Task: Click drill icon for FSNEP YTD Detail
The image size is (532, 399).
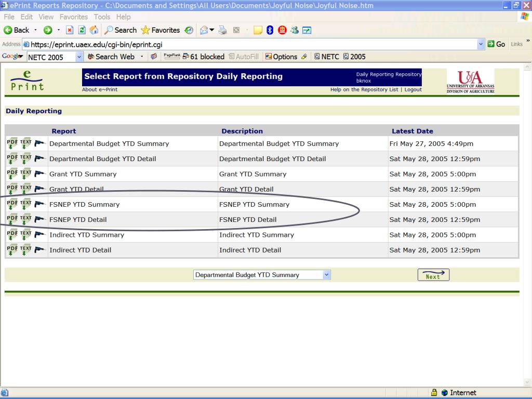Action: pyautogui.click(x=39, y=219)
